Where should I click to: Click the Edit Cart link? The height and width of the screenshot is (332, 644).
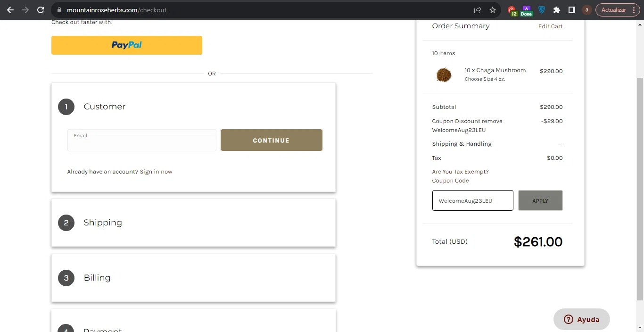pyautogui.click(x=551, y=26)
